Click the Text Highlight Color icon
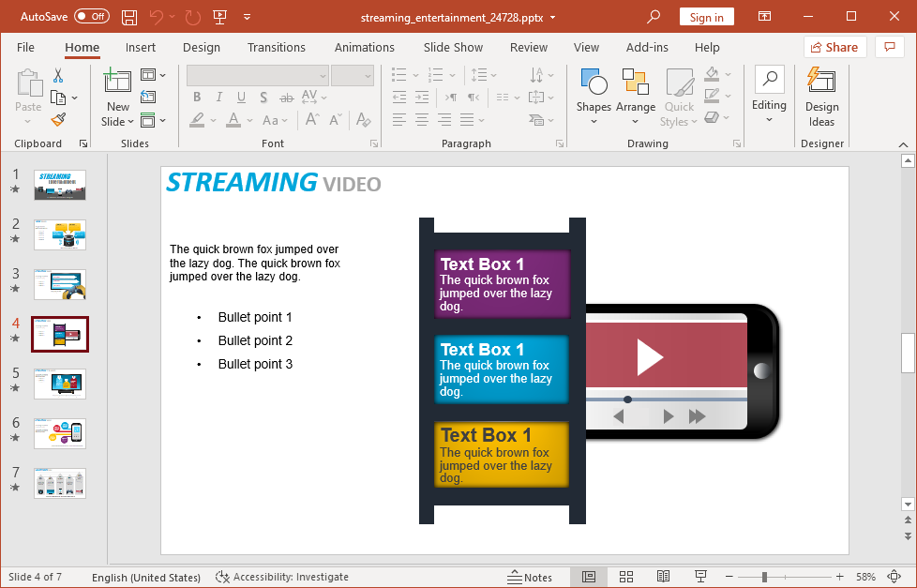 pyautogui.click(x=198, y=119)
